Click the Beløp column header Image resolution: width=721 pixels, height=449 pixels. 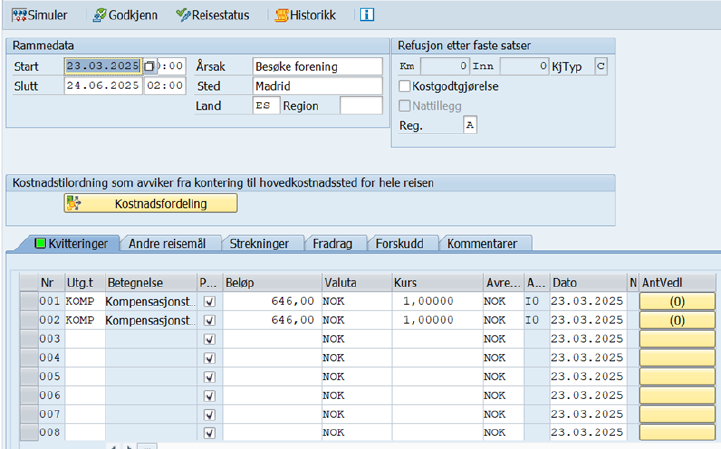(272, 282)
